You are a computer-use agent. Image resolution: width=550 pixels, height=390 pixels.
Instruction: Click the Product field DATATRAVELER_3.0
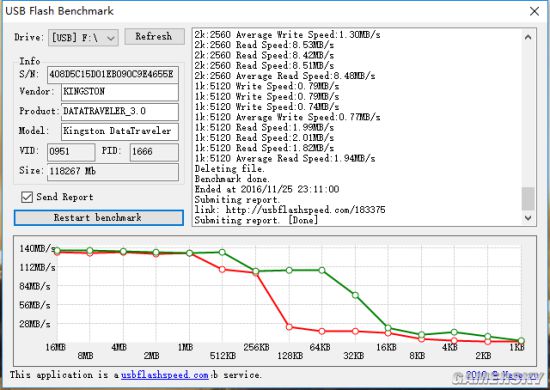[120, 112]
